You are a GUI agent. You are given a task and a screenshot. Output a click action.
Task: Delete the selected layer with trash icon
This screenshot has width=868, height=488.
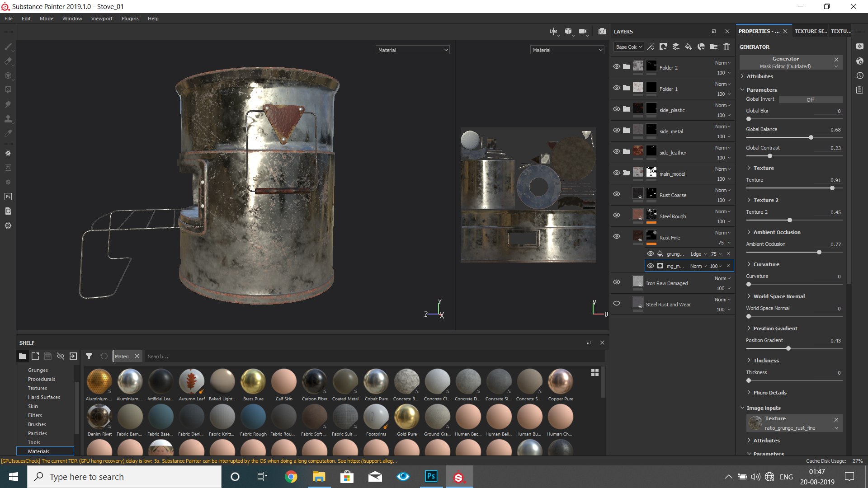[726, 47]
